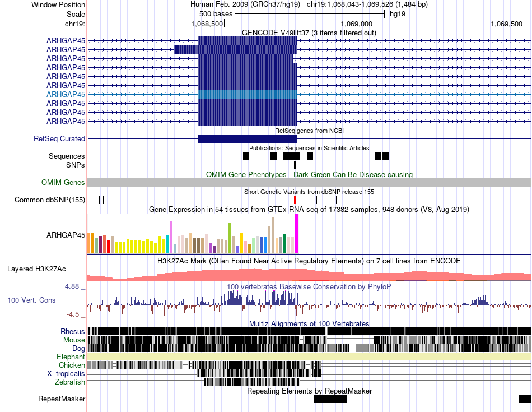Open 'Repeating Elements by RepeatMasker' title
This screenshot has width=532, height=412.
[309, 391]
